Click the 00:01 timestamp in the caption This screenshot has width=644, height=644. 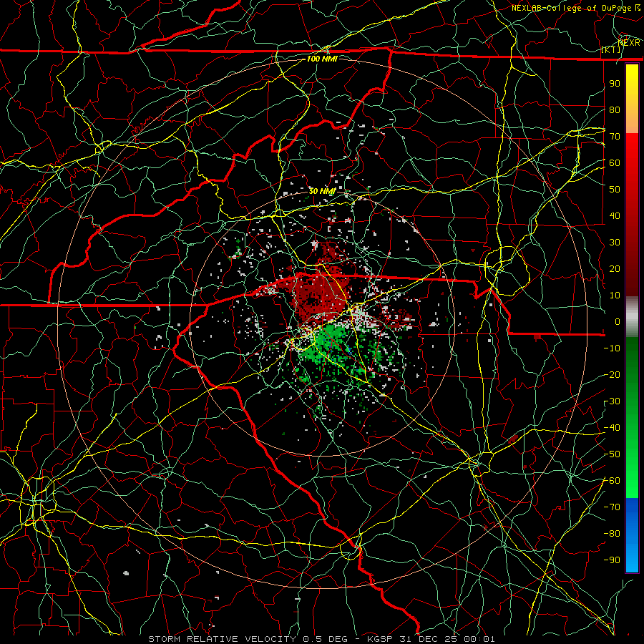coord(479,639)
